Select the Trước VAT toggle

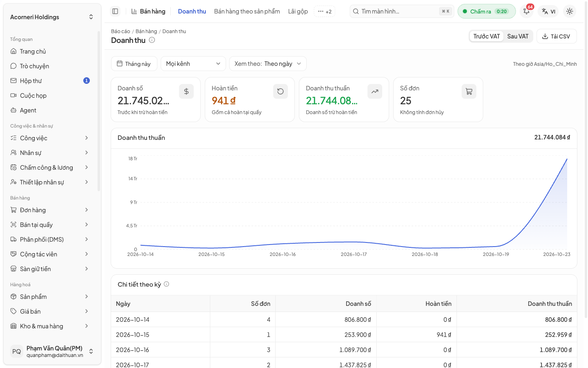[x=486, y=36]
